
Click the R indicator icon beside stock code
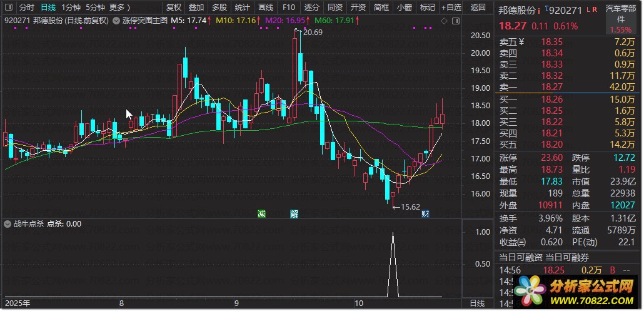595,11
